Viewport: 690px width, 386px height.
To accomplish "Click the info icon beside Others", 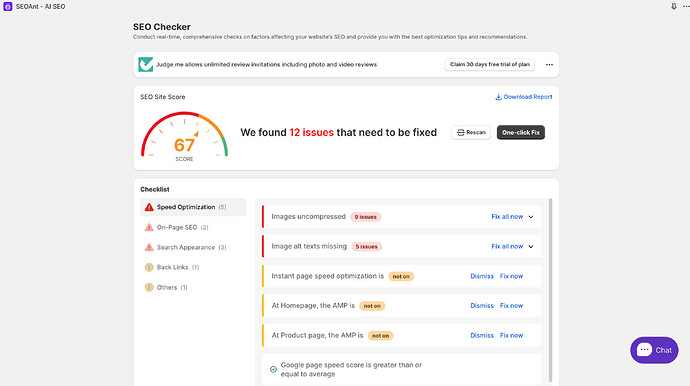I will [x=149, y=287].
